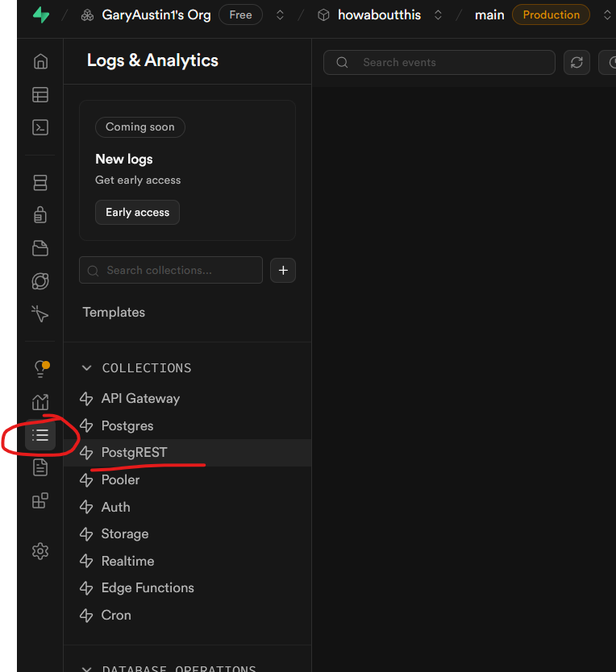Open the SQL Editor sidebar icon
Screen dimensions: 616x672
(40, 127)
